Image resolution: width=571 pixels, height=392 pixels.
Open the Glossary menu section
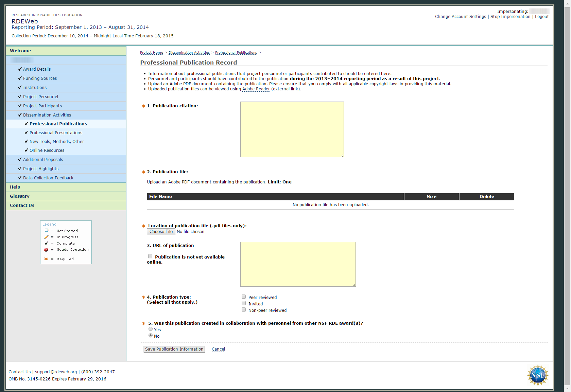tap(66, 196)
